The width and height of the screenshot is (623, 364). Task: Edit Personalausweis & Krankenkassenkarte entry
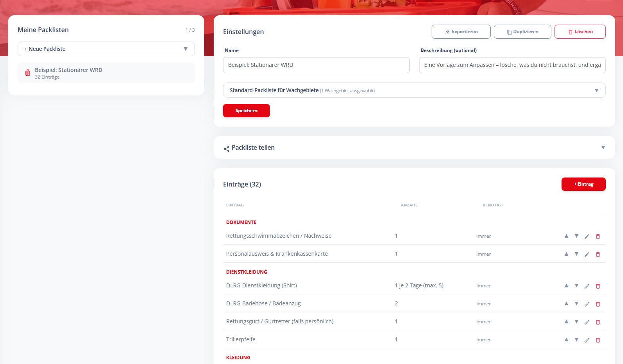tap(587, 255)
